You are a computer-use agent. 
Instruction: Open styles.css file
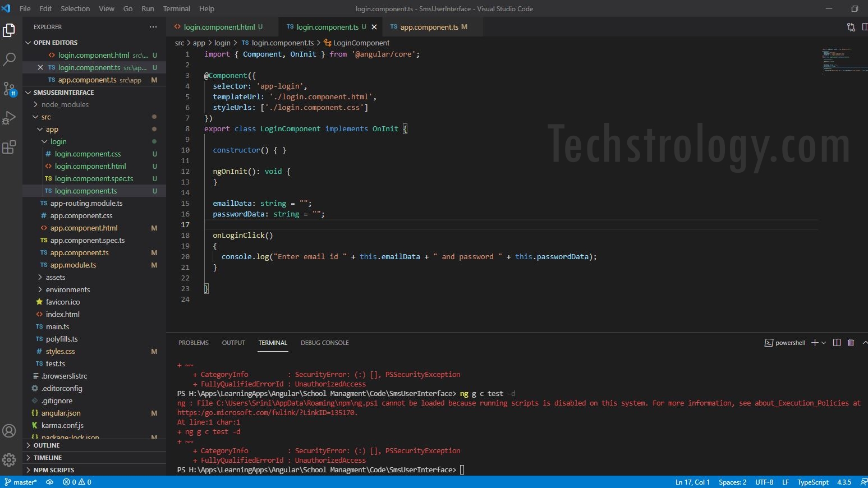[x=94, y=352]
